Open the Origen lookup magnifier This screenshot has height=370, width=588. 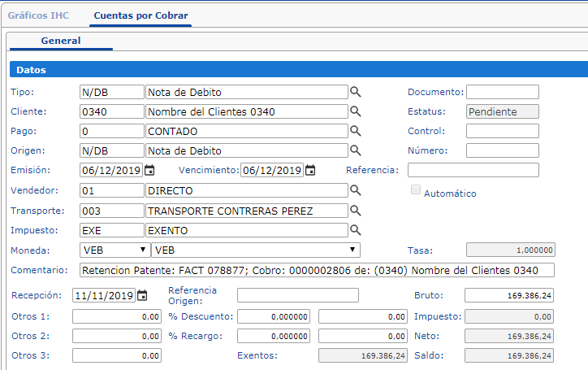tap(355, 150)
